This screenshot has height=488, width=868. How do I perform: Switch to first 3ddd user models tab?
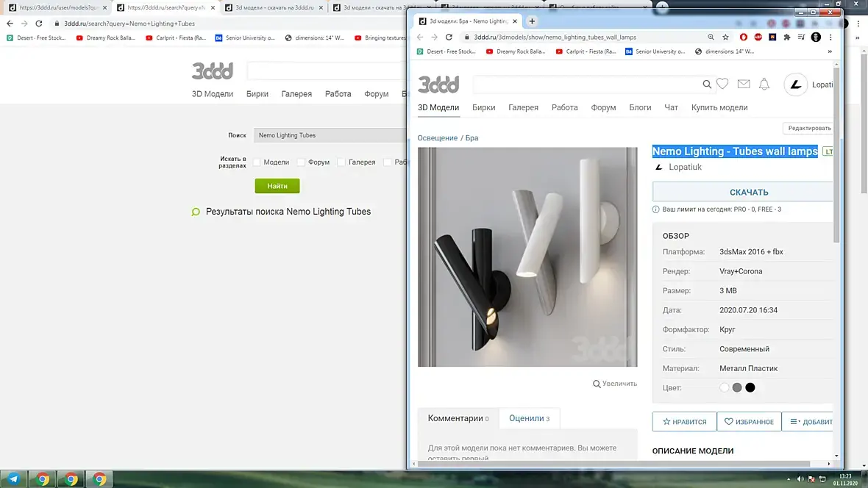58,8
